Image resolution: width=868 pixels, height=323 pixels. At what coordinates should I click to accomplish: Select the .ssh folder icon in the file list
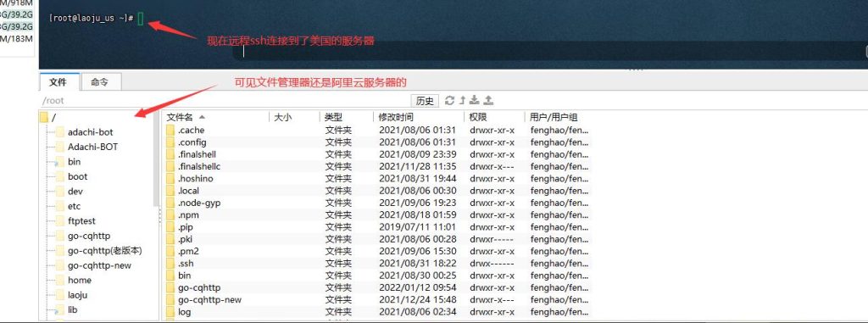click(x=170, y=263)
